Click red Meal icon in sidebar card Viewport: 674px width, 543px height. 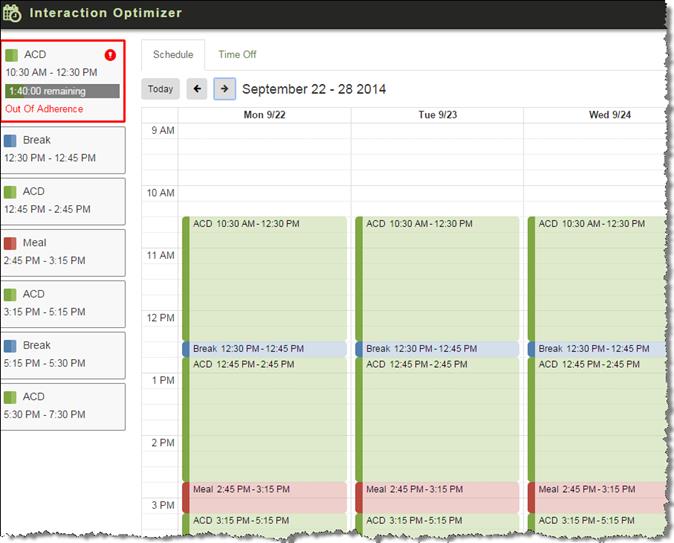pyautogui.click(x=11, y=243)
